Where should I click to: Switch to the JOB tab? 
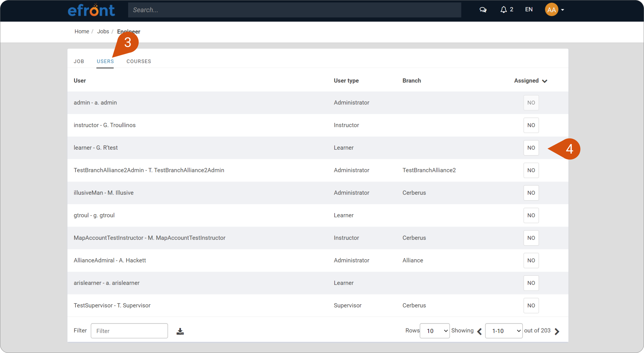coord(79,61)
